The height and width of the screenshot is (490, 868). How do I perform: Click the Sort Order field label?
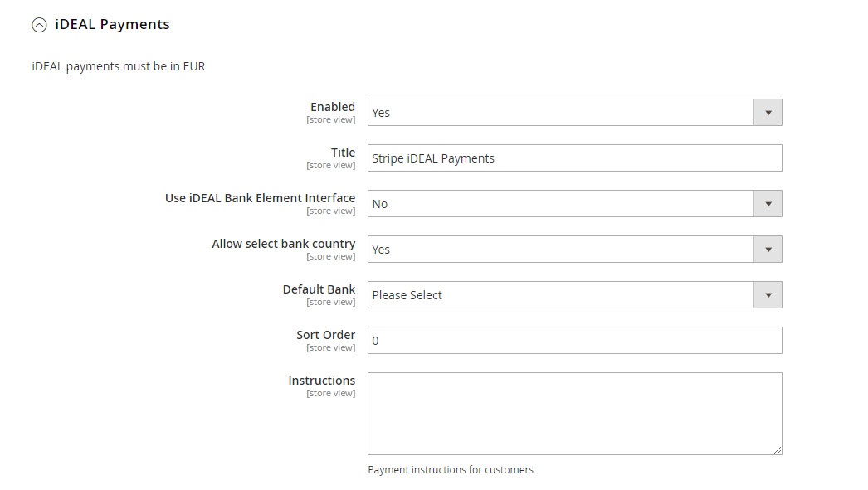(324, 335)
